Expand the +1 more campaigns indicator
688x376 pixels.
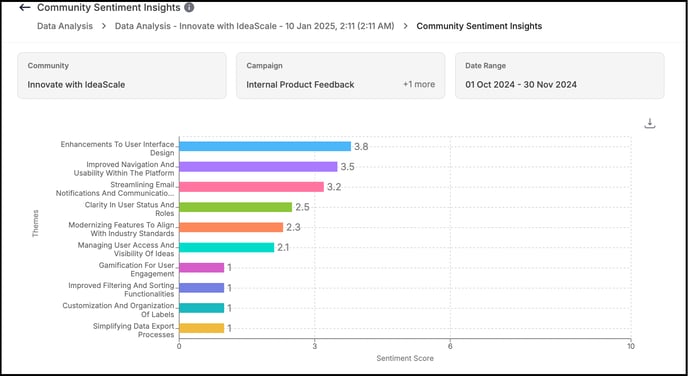click(419, 84)
